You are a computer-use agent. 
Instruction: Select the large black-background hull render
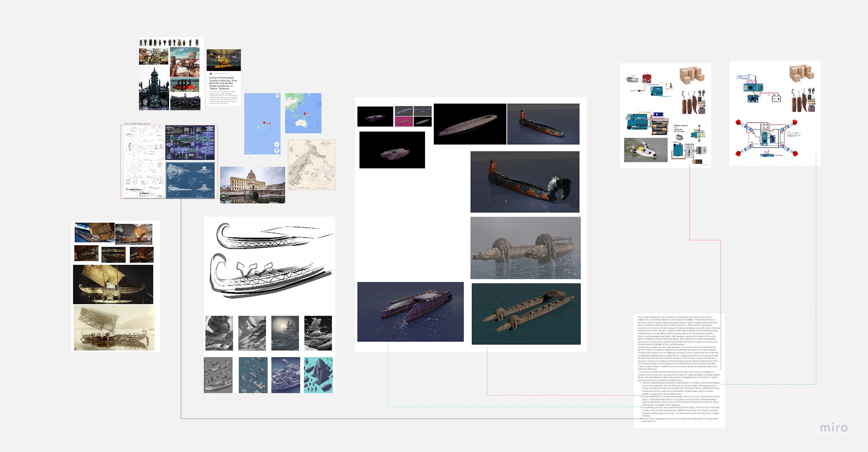click(470, 124)
